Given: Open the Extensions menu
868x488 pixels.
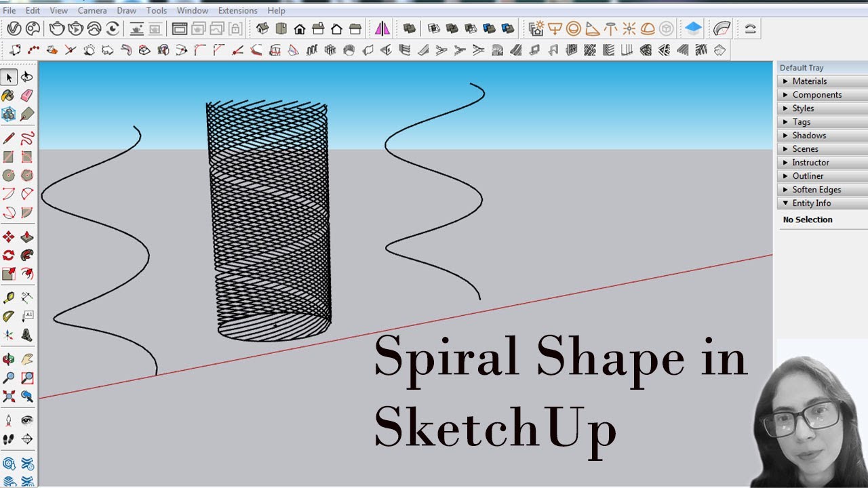Looking at the screenshot, I should click(237, 11).
